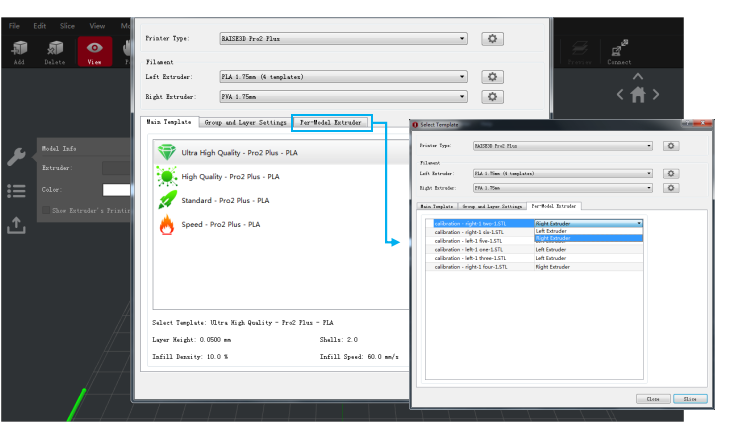Open Printer Type dropdown in larger dialog
Screen dimensions: 739x424
pyautogui.click(x=344, y=39)
